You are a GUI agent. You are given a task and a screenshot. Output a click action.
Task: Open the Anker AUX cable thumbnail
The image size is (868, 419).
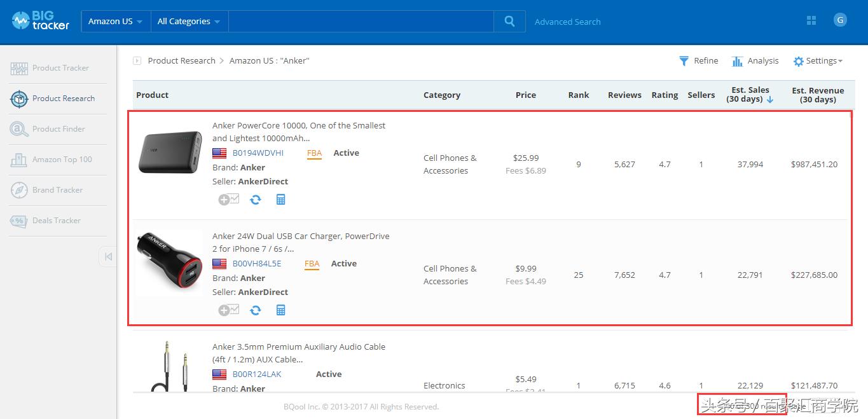(x=170, y=366)
